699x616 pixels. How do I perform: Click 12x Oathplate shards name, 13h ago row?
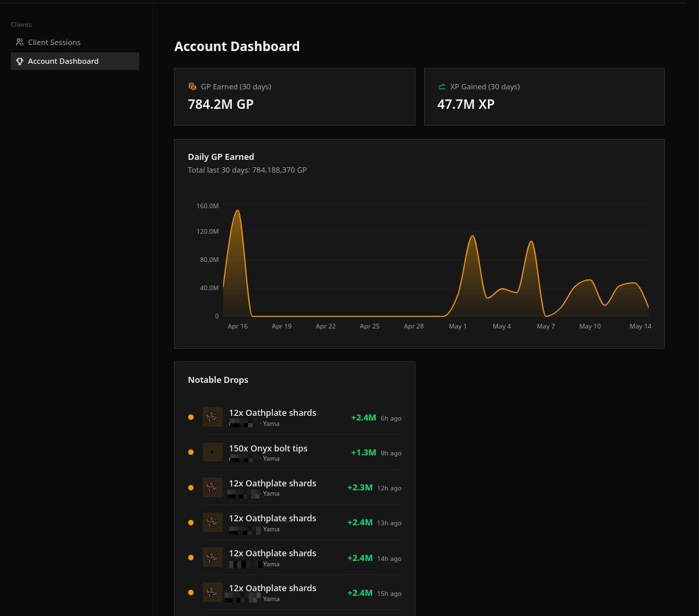point(272,519)
